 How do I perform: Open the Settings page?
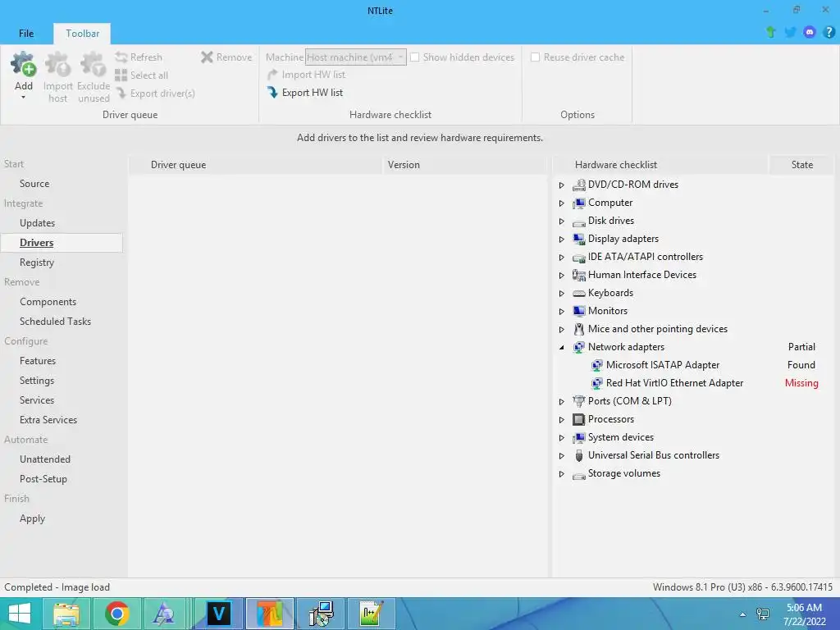click(36, 381)
